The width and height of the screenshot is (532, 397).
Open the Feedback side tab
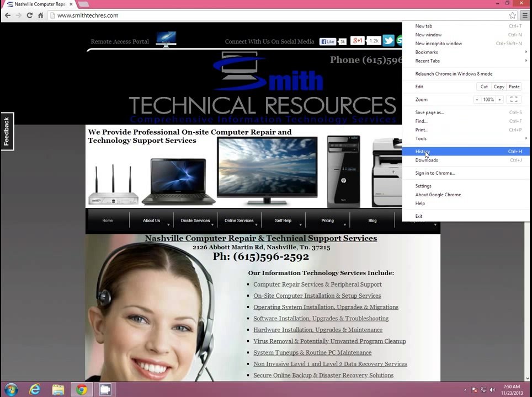[x=7, y=131]
